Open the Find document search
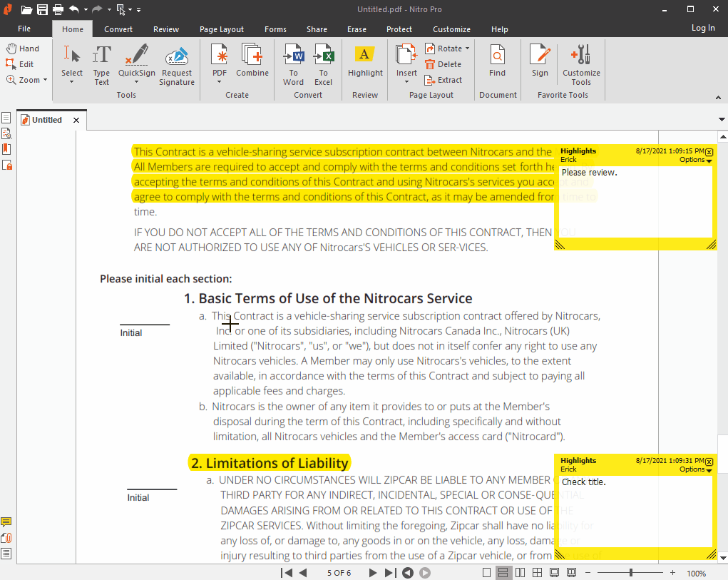The image size is (728, 580). tap(497, 61)
